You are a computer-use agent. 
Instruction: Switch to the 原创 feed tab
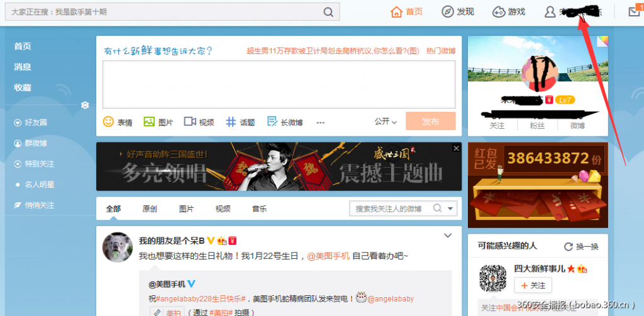(150, 209)
